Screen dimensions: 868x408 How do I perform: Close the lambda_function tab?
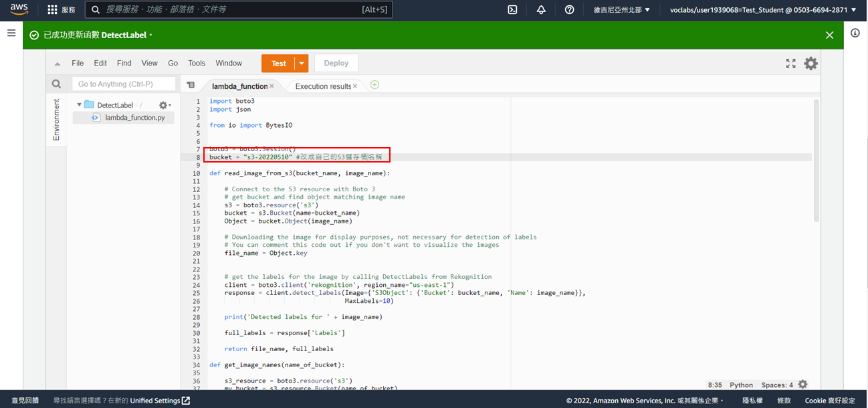(272, 86)
